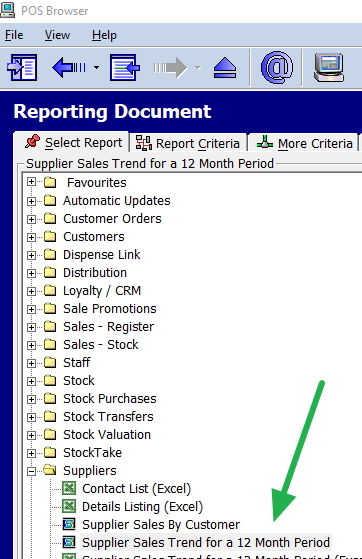362x559 pixels.
Task: Expand the Customer Orders folder
Action: pos(31,219)
